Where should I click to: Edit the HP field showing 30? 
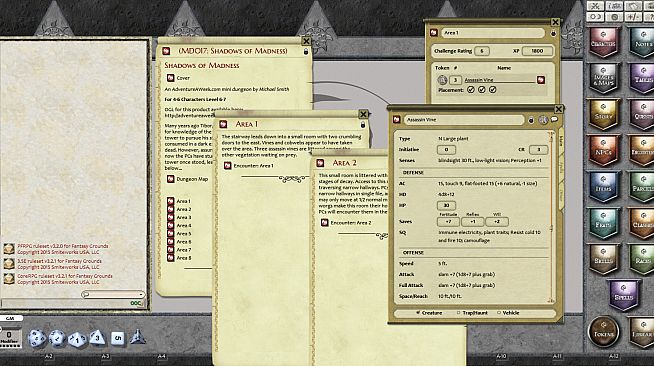pyautogui.click(x=446, y=206)
